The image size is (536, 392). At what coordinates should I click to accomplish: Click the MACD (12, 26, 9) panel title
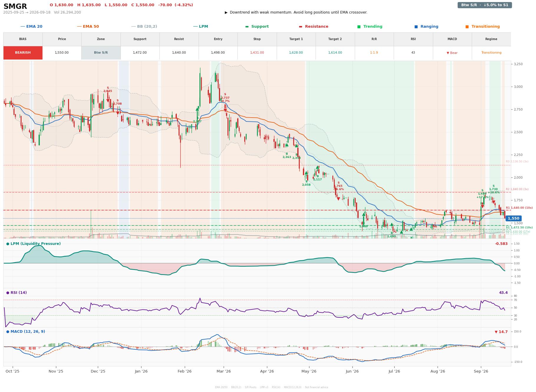28,332
